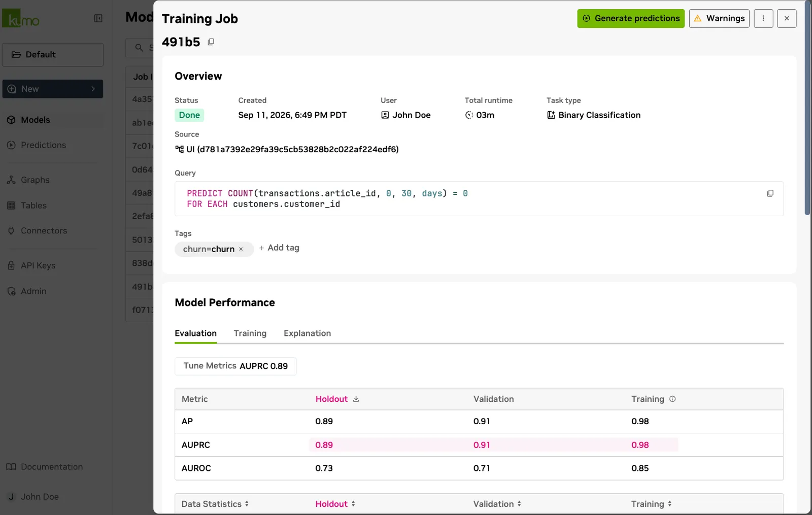The width and height of the screenshot is (812, 515).
Task: Sort the Training data statistics column
Action: point(651,504)
